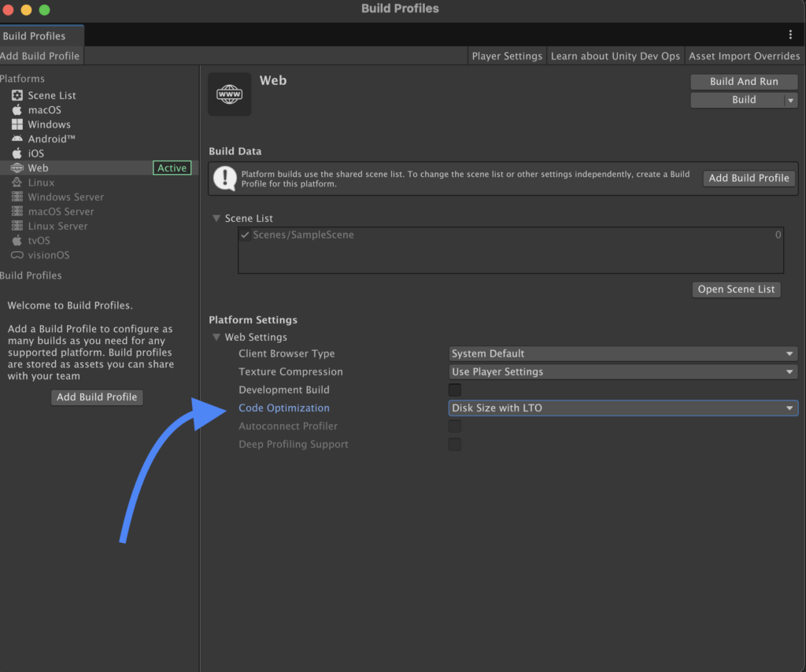Toggle the Autoconnect Profiler checkbox
806x672 pixels.
pos(455,426)
